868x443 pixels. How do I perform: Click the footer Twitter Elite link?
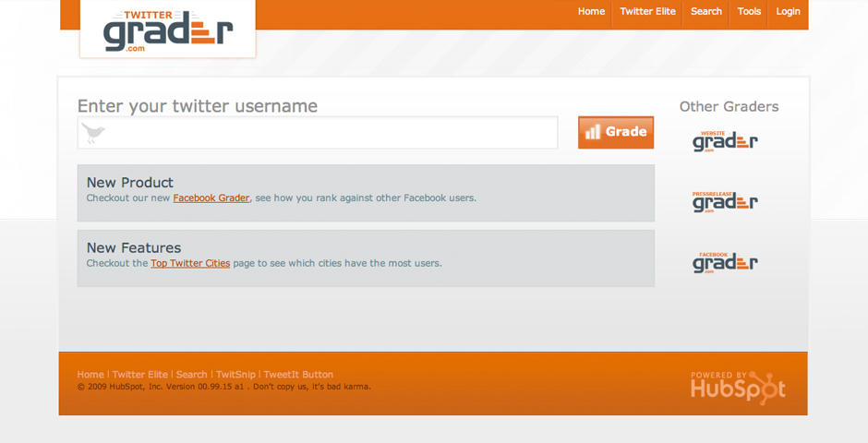pyautogui.click(x=140, y=375)
